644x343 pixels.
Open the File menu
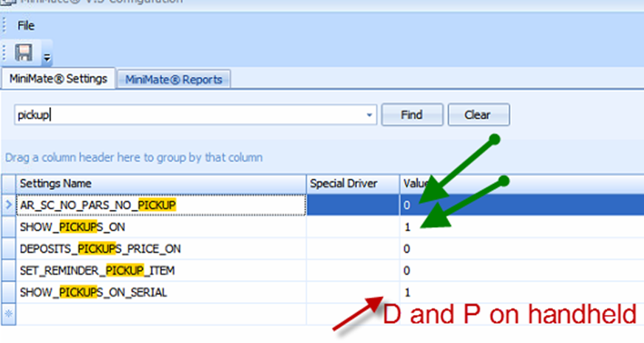pos(26,26)
